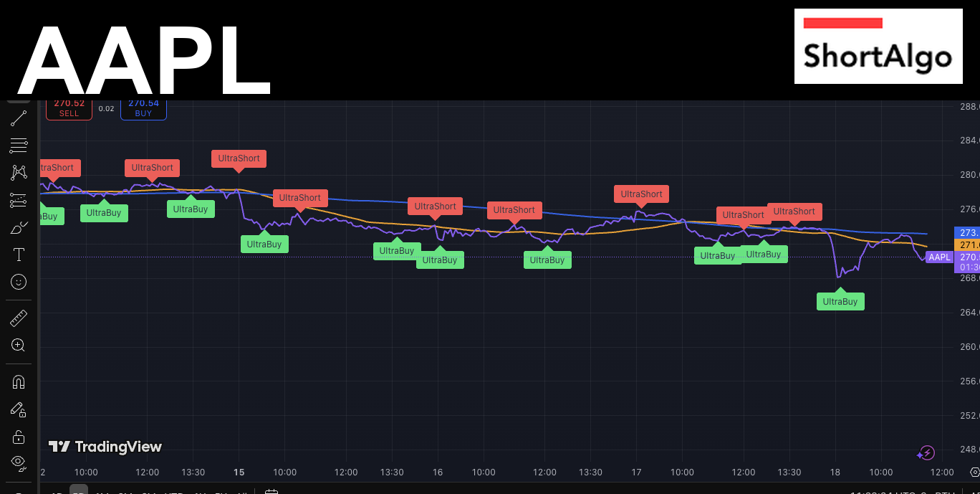This screenshot has width=980, height=494.
Task: Click the blue 273 moving average price label
Action: (x=967, y=233)
